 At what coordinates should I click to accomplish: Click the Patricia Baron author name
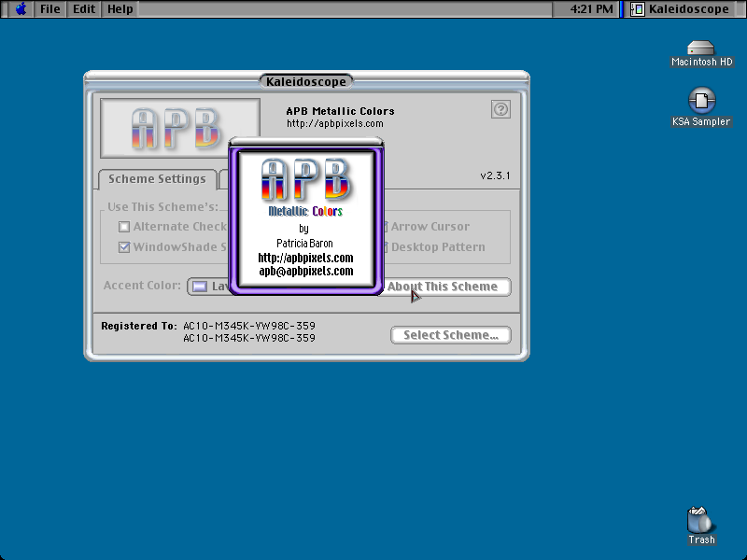pos(304,244)
